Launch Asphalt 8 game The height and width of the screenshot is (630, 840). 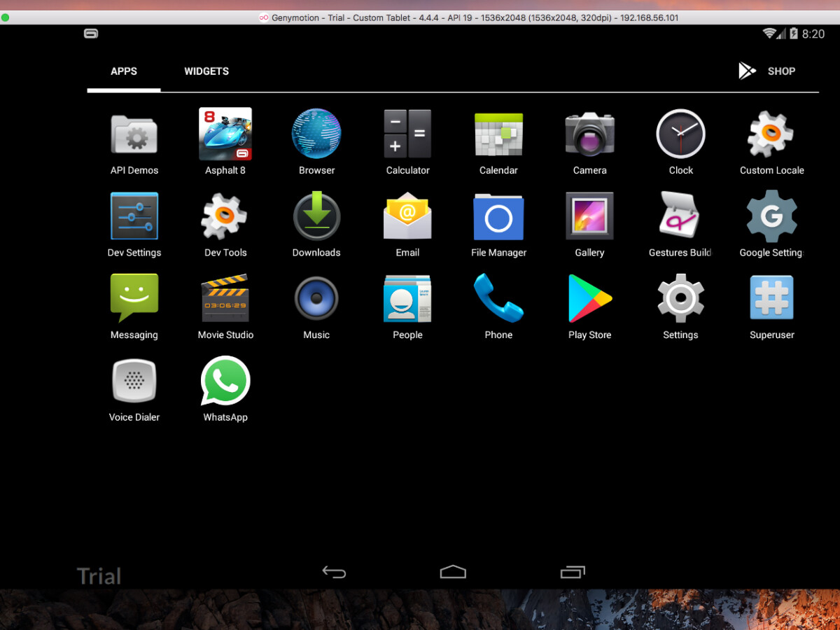(x=225, y=134)
